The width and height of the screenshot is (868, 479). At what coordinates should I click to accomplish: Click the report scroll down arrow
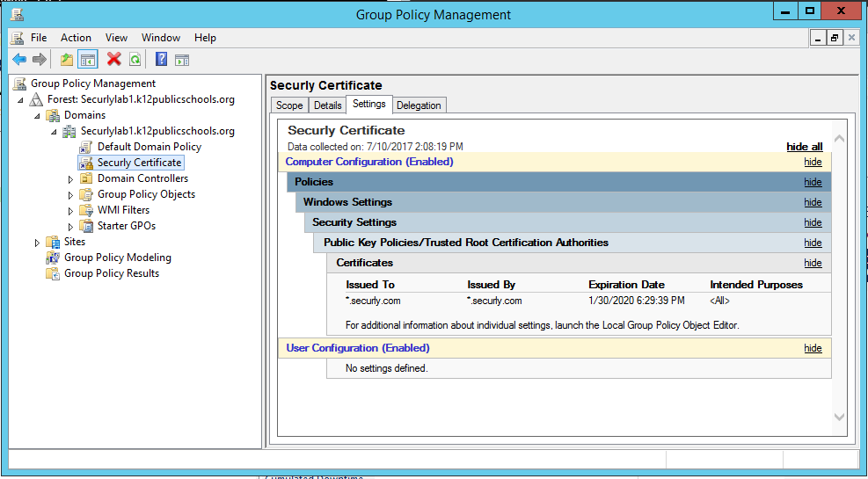coord(839,417)
